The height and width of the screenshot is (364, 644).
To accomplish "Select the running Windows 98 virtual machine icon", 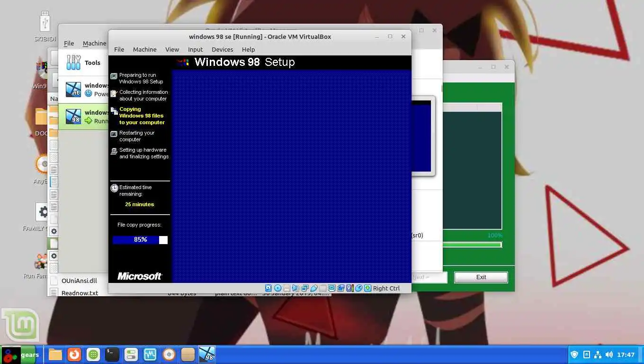I will [73, 116].
